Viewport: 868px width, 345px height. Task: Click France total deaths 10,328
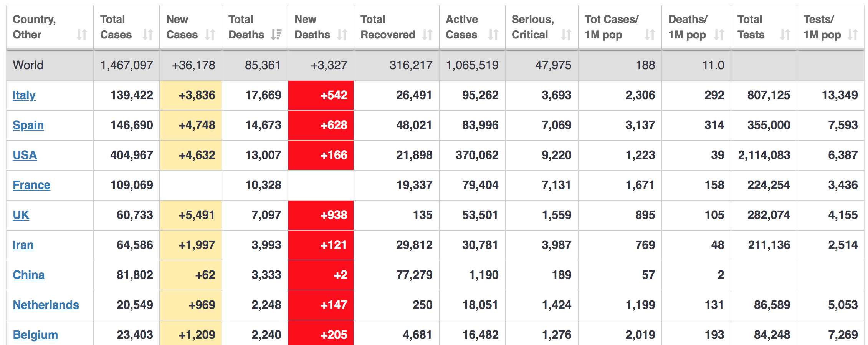[x=263, y=185]
